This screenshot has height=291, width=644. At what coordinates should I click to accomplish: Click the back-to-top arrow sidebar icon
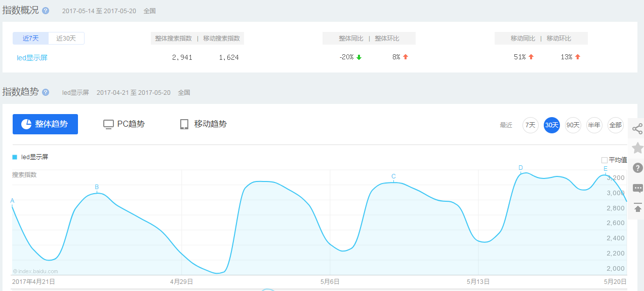point(637,208)
